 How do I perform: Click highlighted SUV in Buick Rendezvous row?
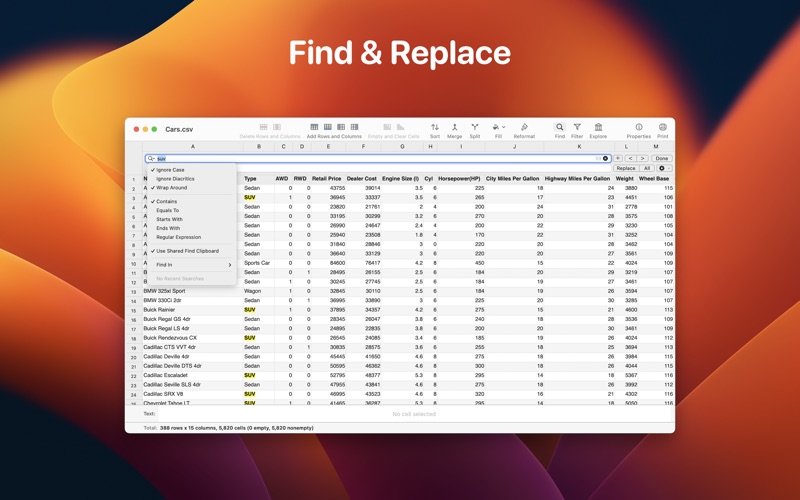coord(249,338)
